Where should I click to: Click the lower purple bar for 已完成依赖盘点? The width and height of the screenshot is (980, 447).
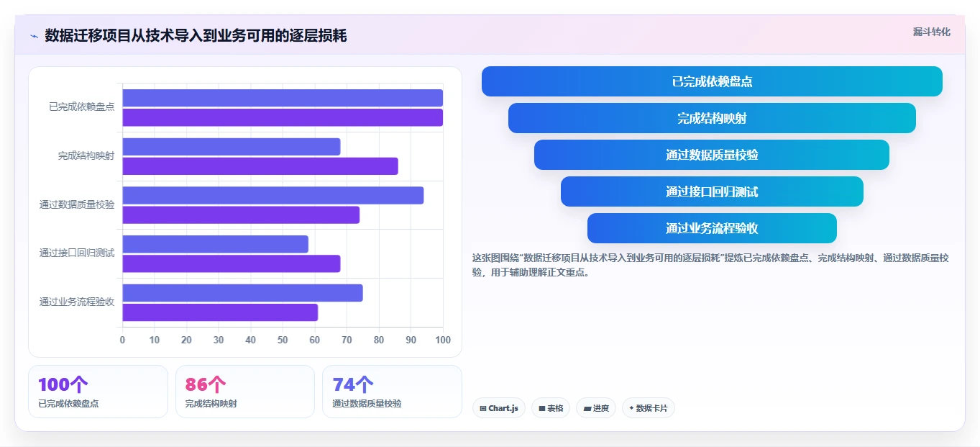(x=283, y=117)
